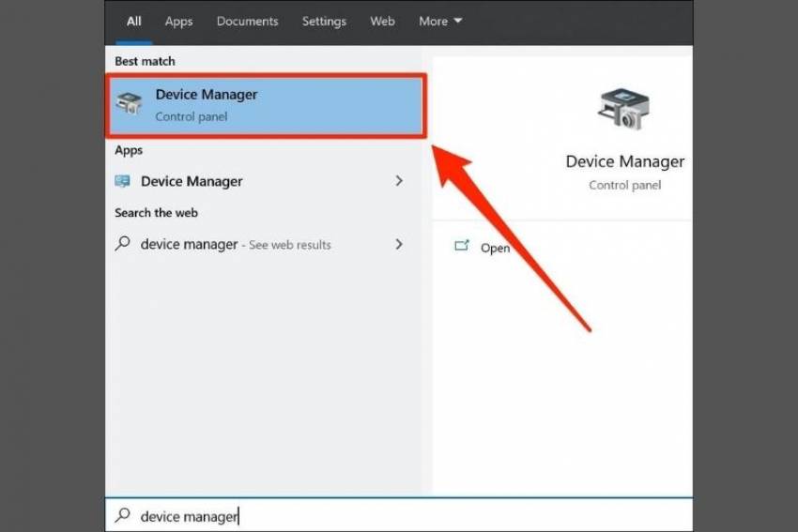This screenshot has width=798, height=532.
Task: Click 'Control panel' text in preview pane
Action: click(625, 185)
